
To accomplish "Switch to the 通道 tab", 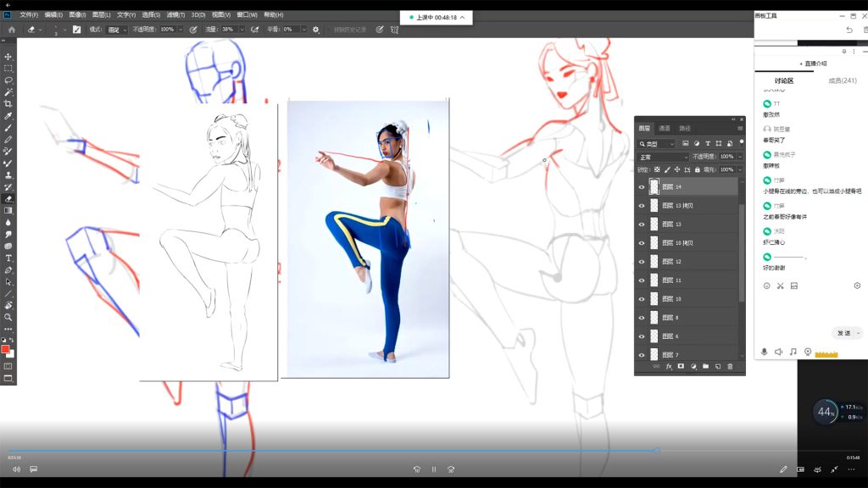I will 665,129.
